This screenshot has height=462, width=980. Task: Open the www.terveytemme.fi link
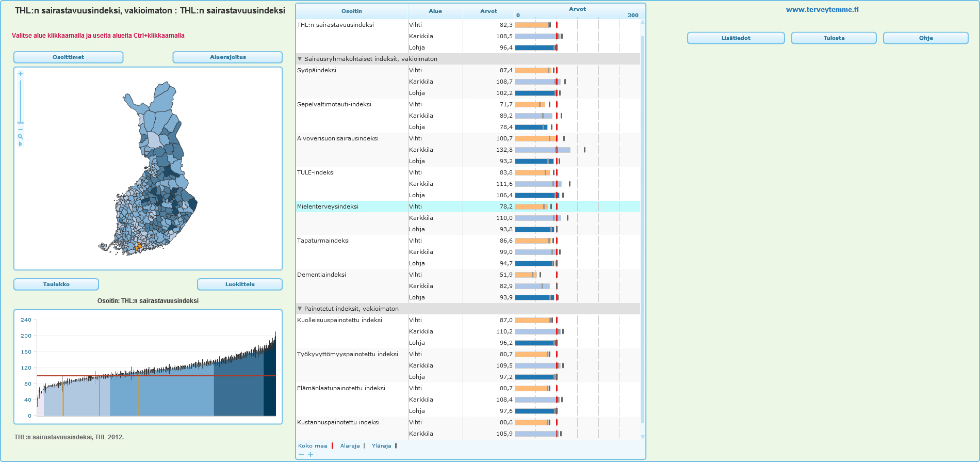[822, 10]
